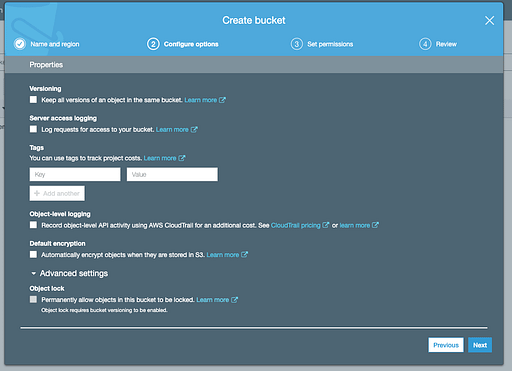Click the Properties section header
512x371 pixels.
pyautogui.click(x=46, y=65)
